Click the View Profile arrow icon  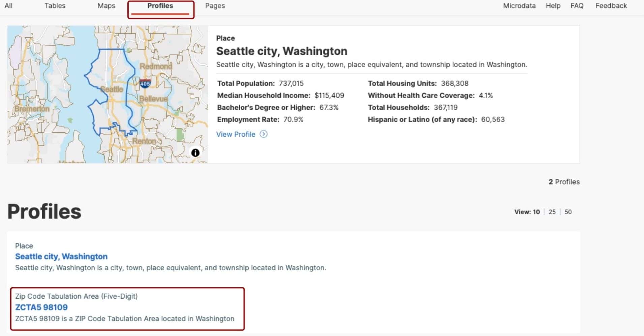[264, 134]
